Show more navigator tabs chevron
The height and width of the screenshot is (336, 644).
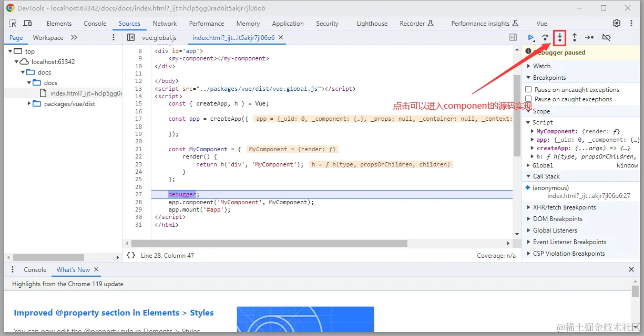point(74,38)
